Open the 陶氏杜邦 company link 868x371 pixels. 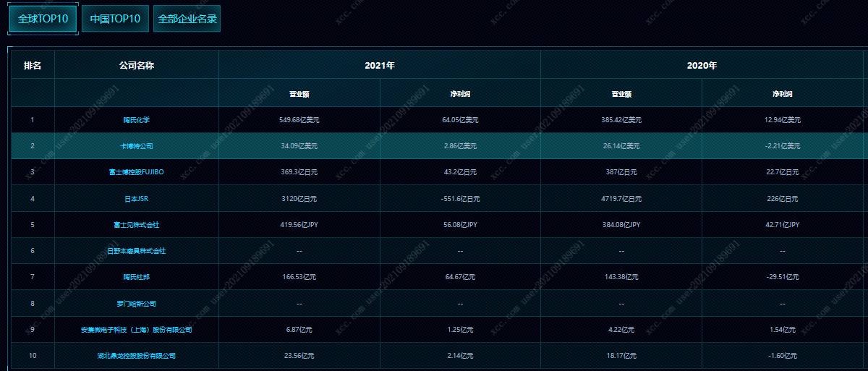(x=136, y=277)
